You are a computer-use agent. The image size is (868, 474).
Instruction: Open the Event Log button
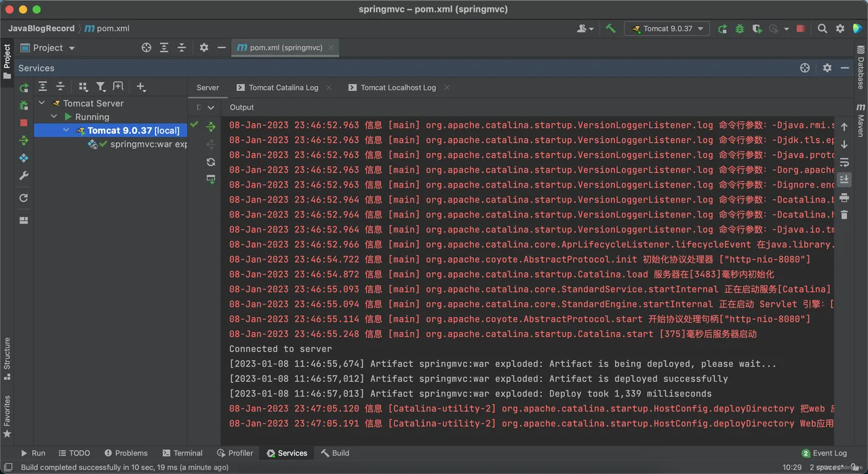(x=824, y=453)
